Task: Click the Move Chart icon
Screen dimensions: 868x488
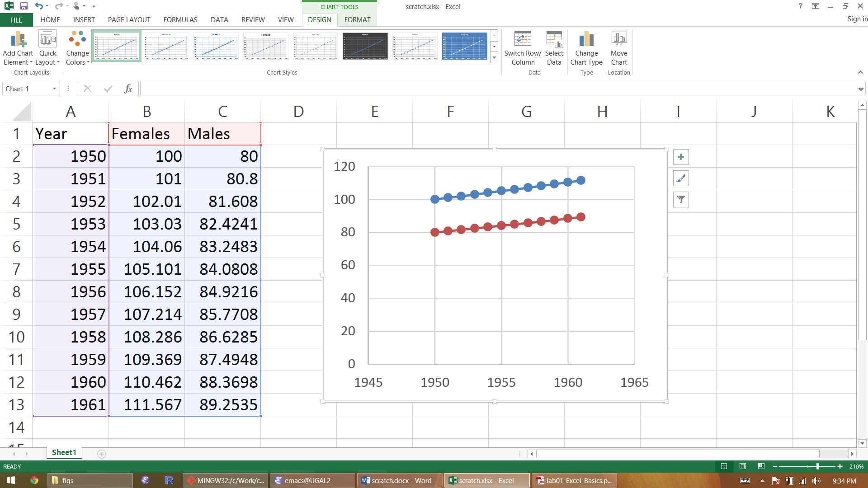Action: point(619,48)
